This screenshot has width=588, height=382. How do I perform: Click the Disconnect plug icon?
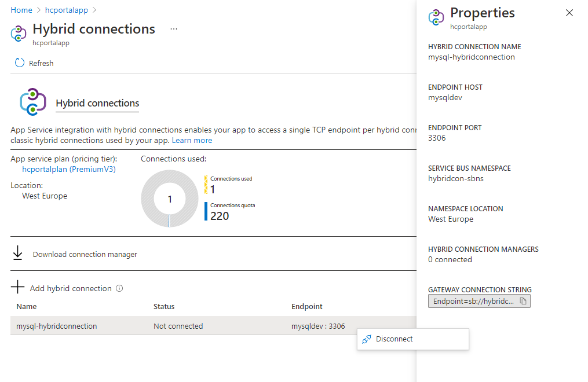click(366, 339)
